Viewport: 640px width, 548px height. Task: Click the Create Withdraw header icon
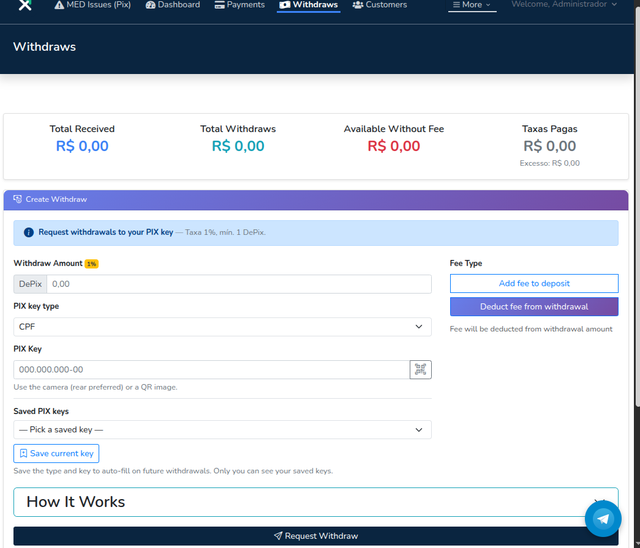(18, 199)
